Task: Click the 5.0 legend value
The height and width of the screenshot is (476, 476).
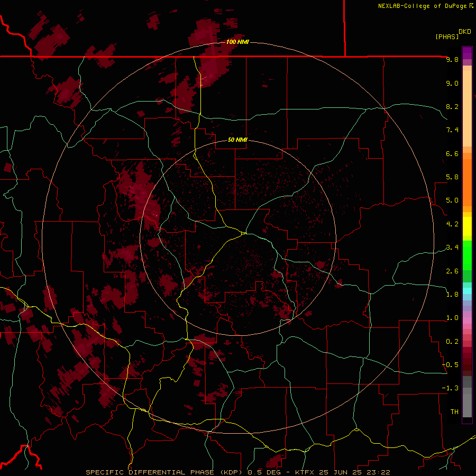Action: 452,200
